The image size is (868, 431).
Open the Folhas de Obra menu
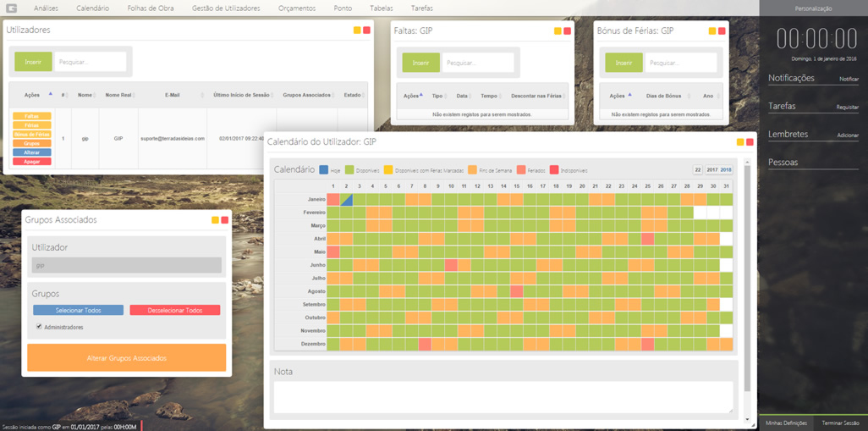point(151,8)
